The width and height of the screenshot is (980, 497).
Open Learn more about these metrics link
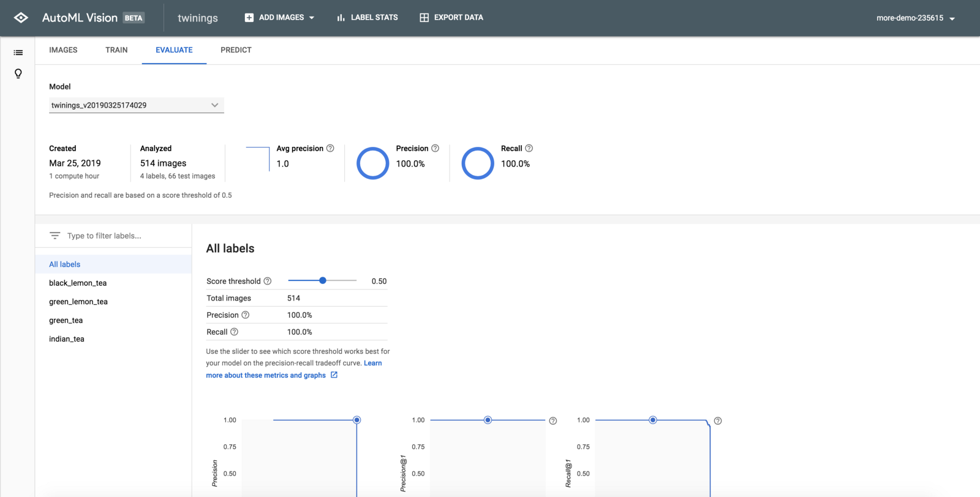[293, 369]
